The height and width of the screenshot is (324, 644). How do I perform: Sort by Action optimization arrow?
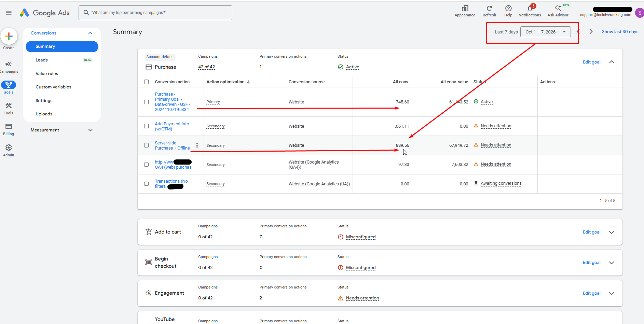point(248,82)
